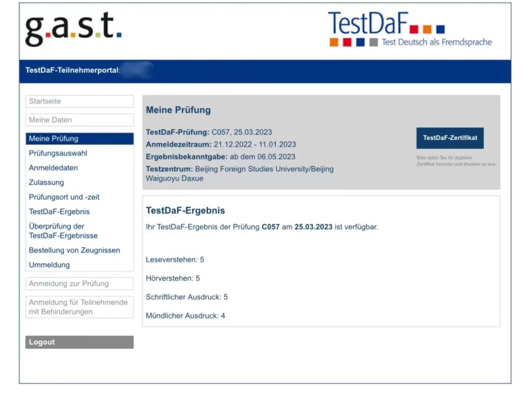Viewport: 532px width, 400px height.
Task: Click the TestDaF-Prüfung C057 date line
Action: pyautogui.click(x=209, y=132)
